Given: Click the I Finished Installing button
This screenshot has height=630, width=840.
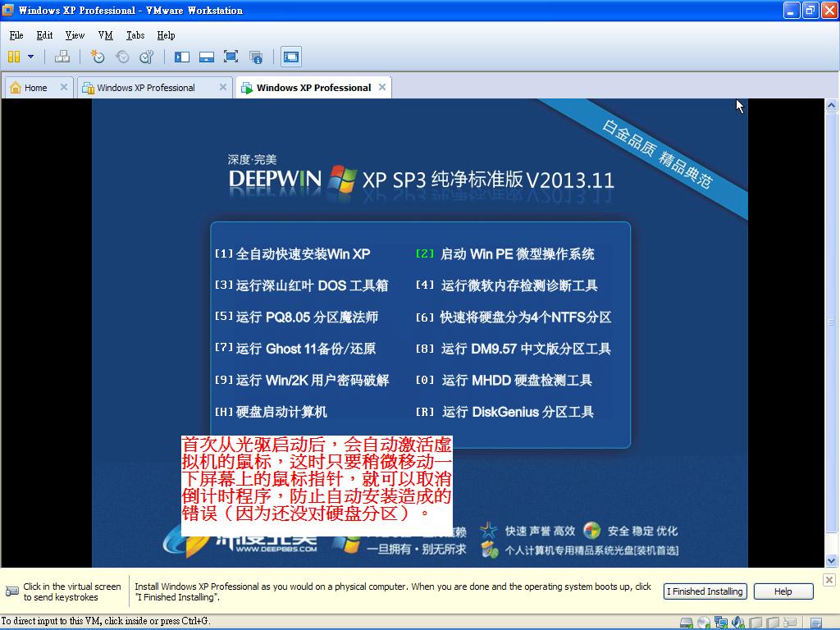Looking at the screenshot, I should coord(705,591).
